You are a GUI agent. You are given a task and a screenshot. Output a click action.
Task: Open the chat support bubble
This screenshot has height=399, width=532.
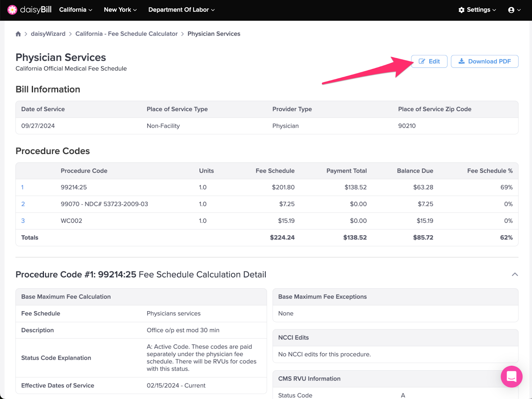click(x=511, y=376)
